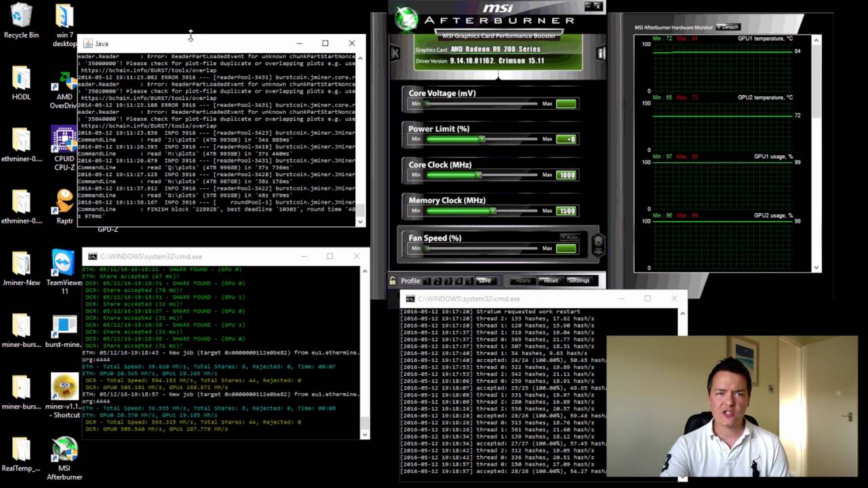The width and height of the screenshot is (868, 488).
Task: Click the Fan Speed value field
Action: coord(566,248)
